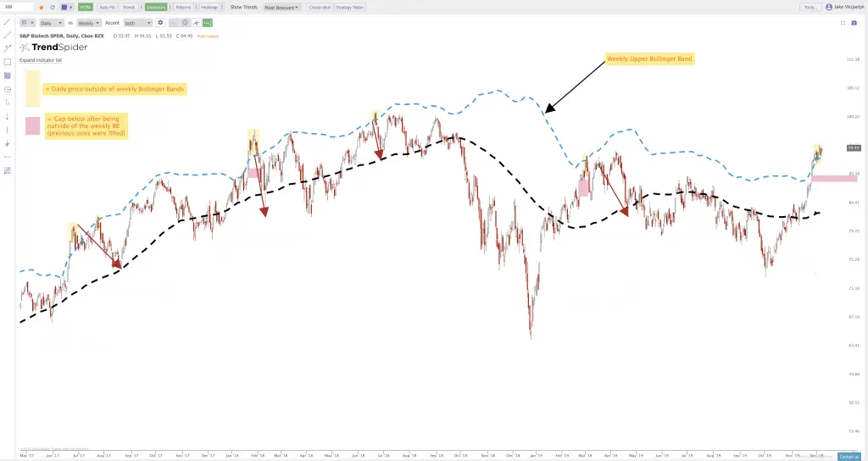
Task: Select the down arrow marker tool
Action: [7, 116]
